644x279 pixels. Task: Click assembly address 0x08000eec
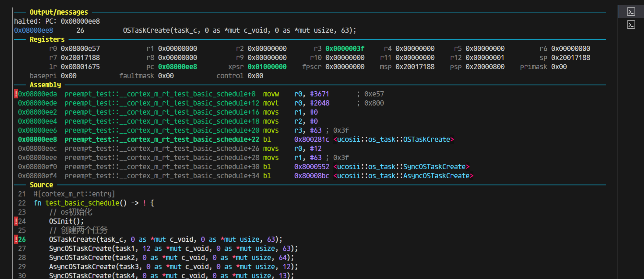pos(37,148)
